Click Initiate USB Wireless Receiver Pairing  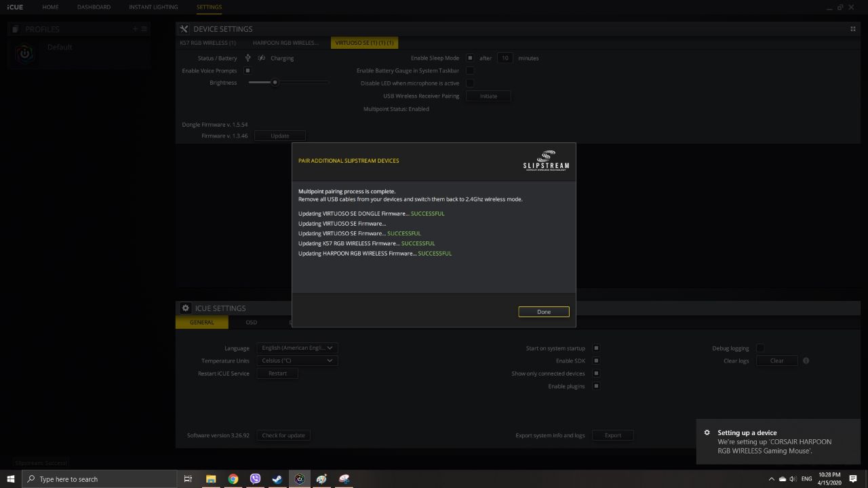click(x=488, y=96)
